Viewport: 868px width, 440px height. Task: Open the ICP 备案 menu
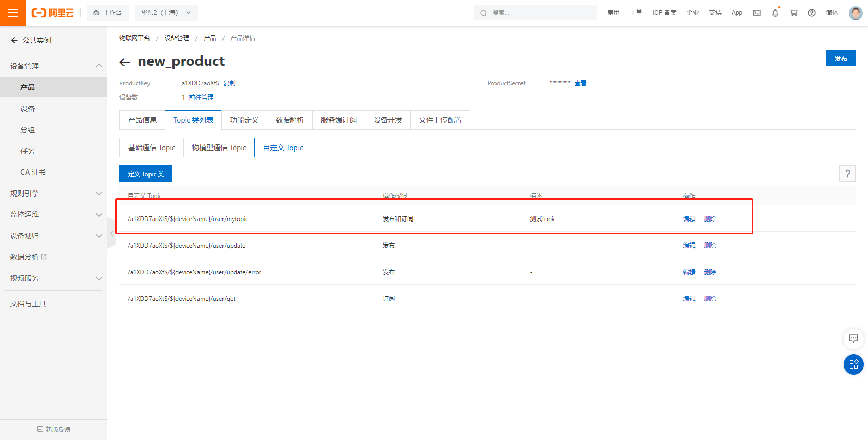click(x=664, y=13)
